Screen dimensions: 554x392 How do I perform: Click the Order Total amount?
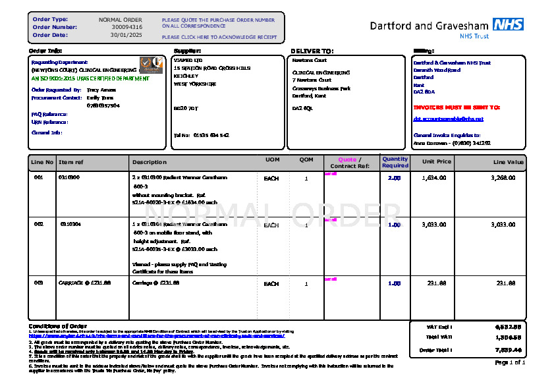point(508,350)
